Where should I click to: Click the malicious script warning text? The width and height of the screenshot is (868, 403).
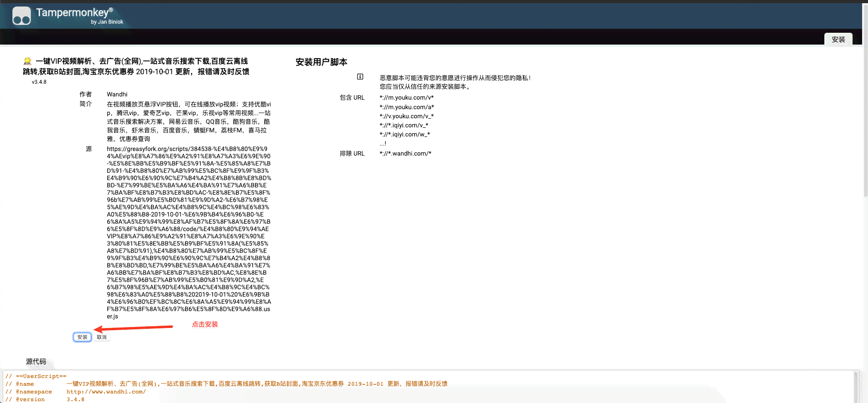455,82
